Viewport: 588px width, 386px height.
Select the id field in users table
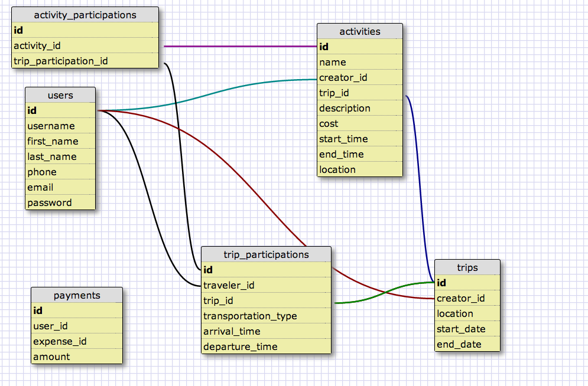click(60, 110)
